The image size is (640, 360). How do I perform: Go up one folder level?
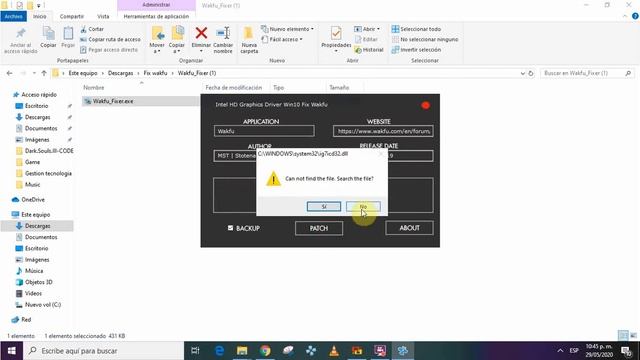[44, 73]
